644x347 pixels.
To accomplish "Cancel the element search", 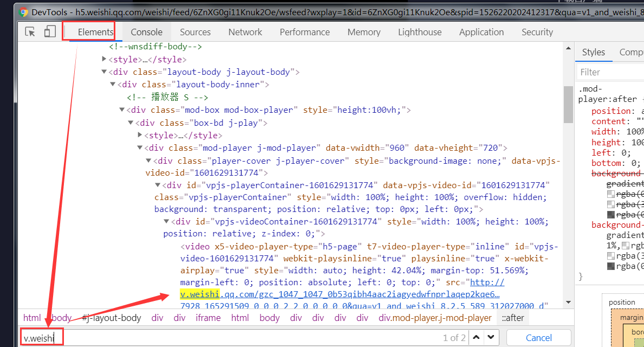I will point(539,338).
